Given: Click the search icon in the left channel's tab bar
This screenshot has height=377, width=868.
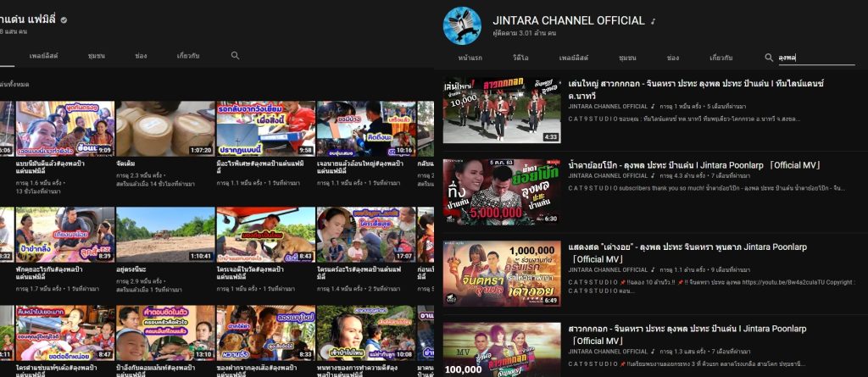Looking at the screenshot, I should pos(236,56).
